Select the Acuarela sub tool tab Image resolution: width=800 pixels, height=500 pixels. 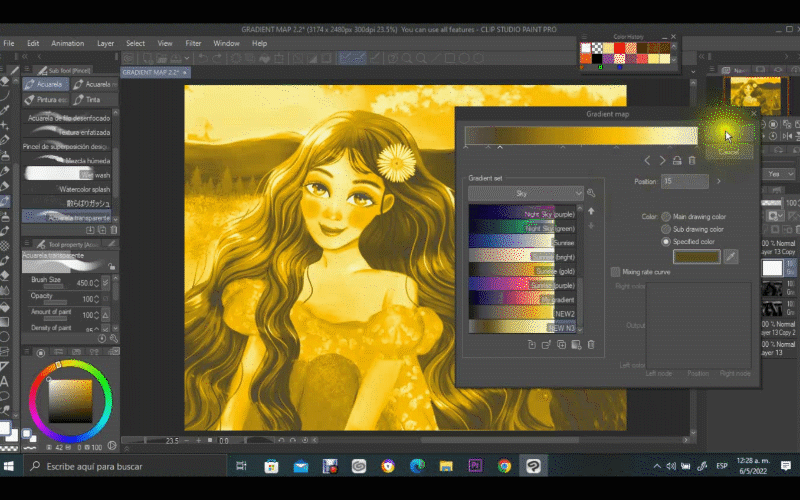click(47, 85)
